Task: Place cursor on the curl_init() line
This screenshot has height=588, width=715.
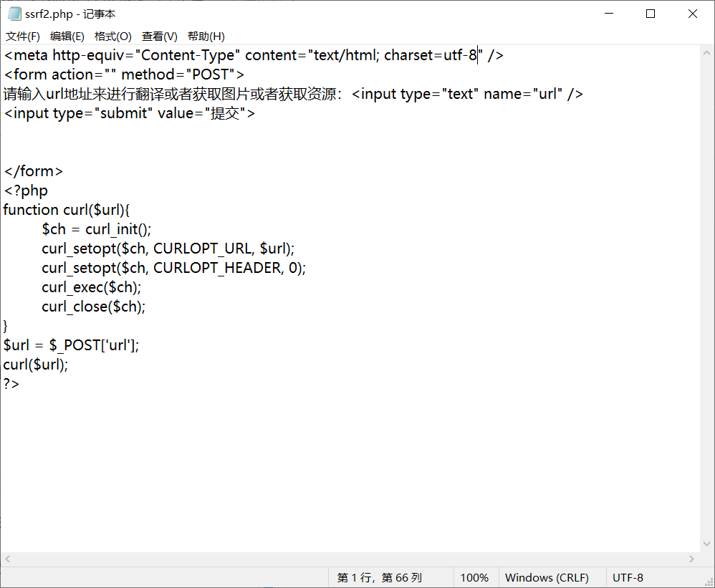Action: pyautogui.click(x=97, y=229)
